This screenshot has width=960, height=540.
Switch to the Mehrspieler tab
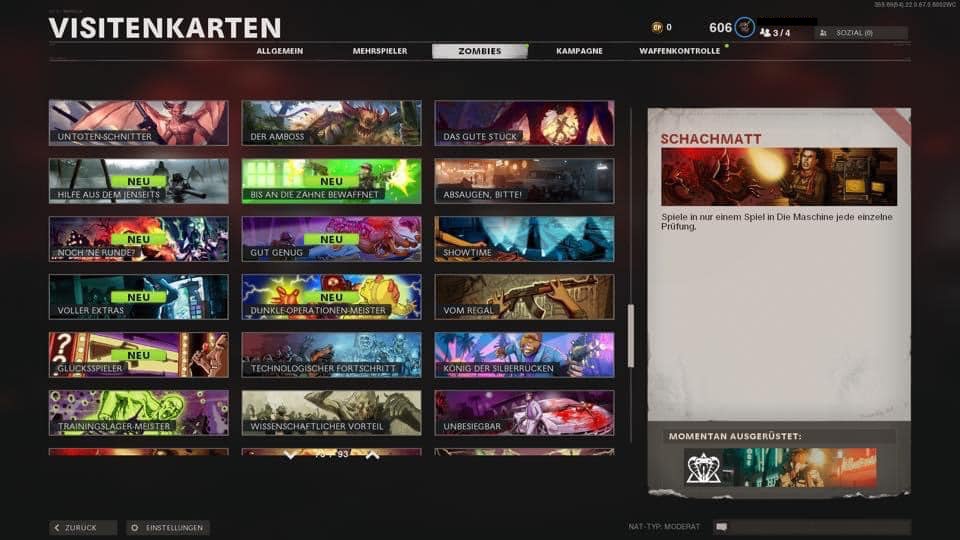tap(380, 51)
